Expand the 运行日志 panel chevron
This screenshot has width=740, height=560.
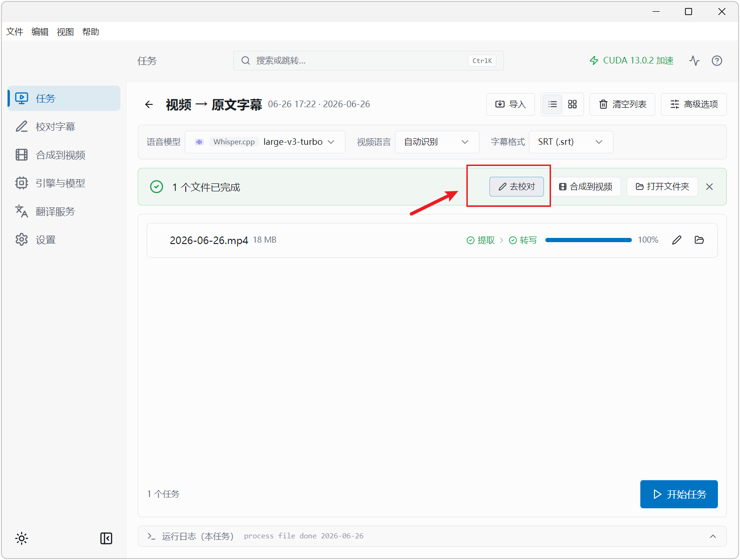(x=713, y=536)
